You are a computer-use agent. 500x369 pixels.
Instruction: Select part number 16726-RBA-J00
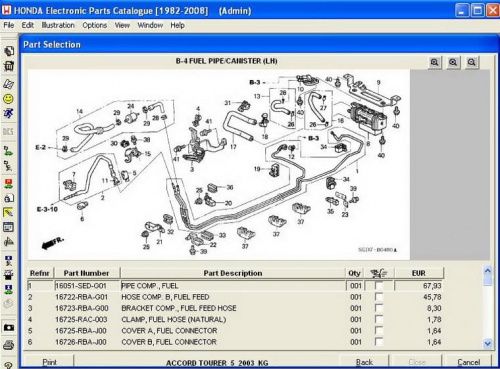click(81, 342)
